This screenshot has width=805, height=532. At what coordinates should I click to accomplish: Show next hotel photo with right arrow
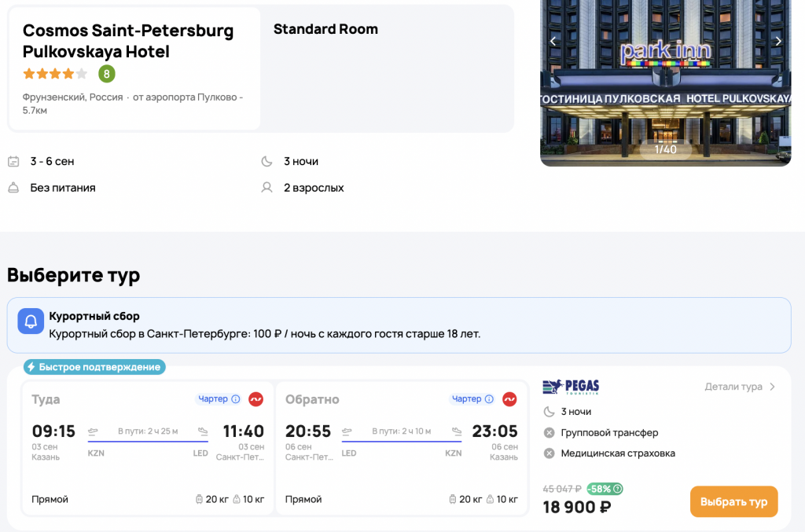[778, 42]
